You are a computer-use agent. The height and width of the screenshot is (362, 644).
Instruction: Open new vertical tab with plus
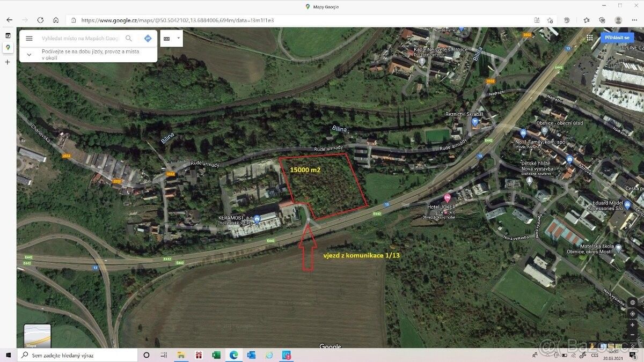[x=8, y=62]
